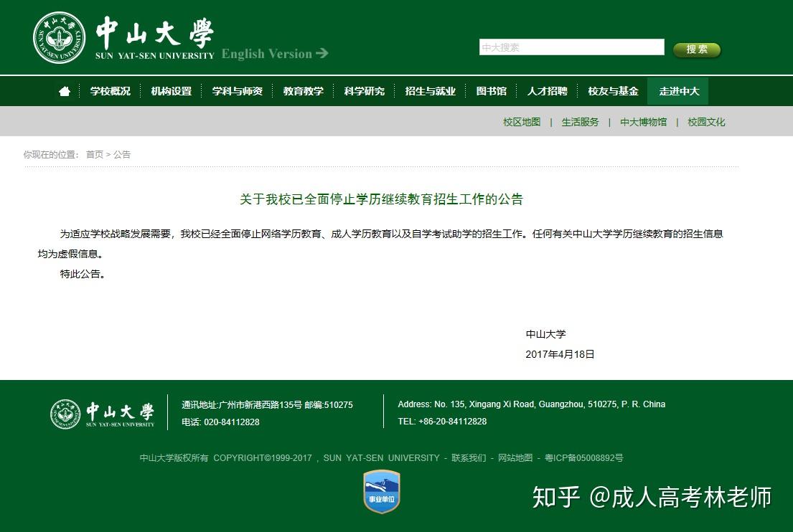
Task: Focus the 中大搜索 search input field
Action: tap(571, 47)
